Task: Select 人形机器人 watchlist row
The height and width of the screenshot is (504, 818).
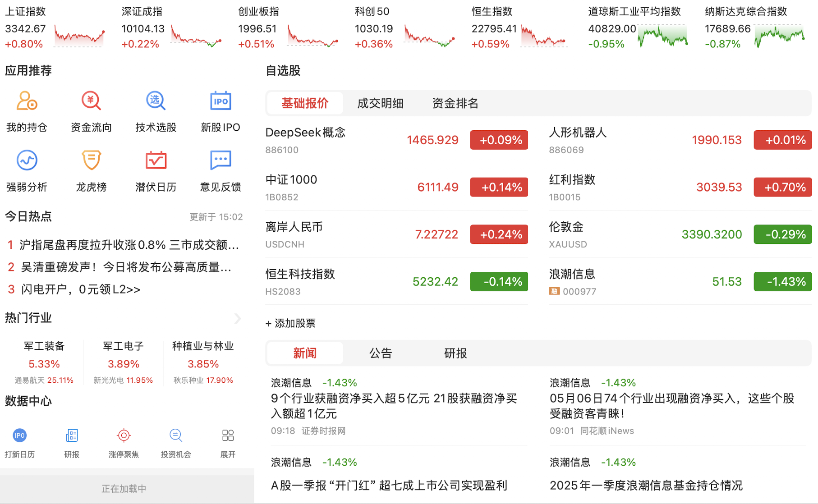Action: click(x=680, y=140)
